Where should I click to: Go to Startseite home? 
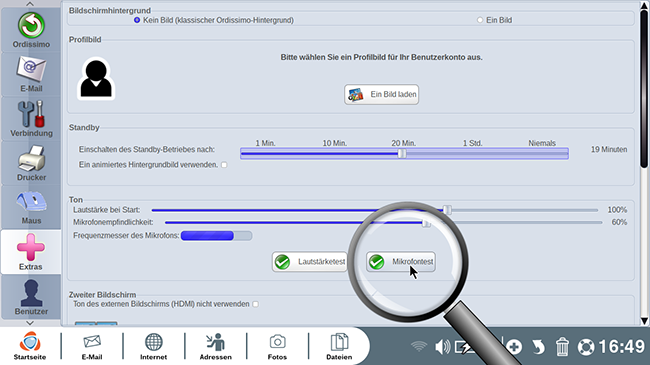pyautogui.click(x=30, y=346)
